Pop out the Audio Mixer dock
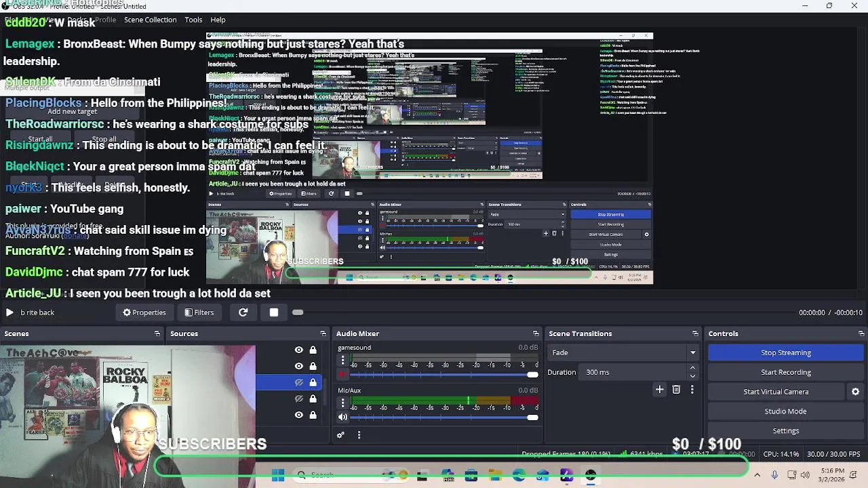This screenshot has height=488, width=868. pos(536,333)
